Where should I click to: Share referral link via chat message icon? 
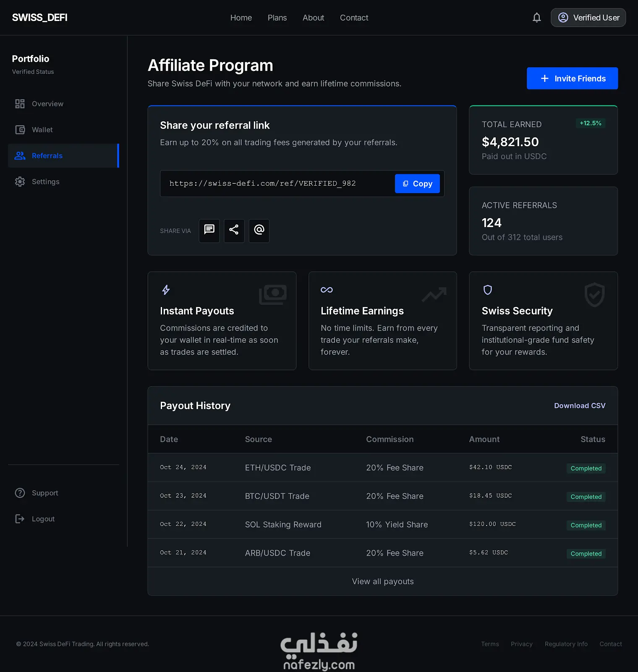point(209,231)
